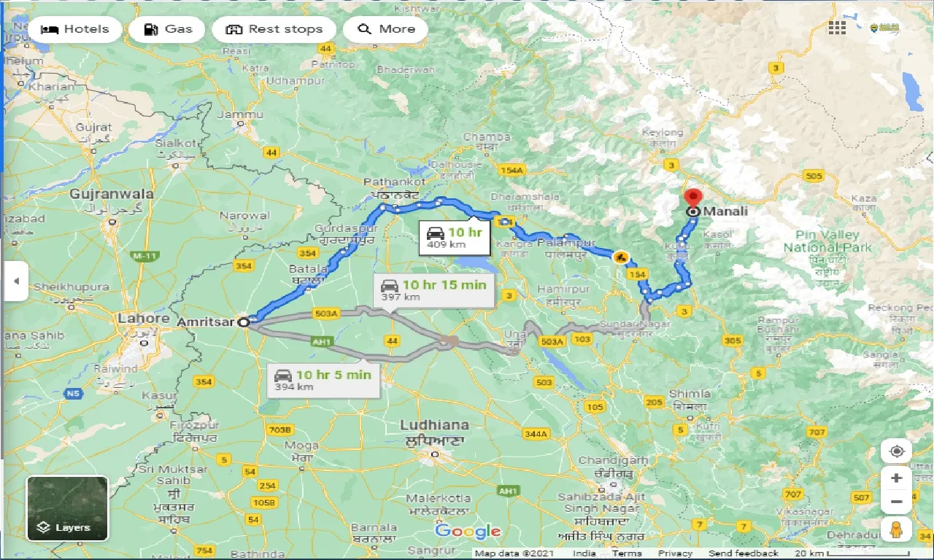Open the More search options chip

pyautogui.click(x=386, y=29)
